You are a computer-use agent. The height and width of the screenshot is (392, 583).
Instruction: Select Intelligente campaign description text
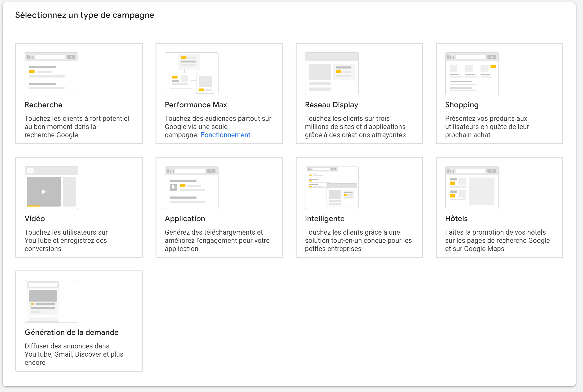[x=358, y=240]
